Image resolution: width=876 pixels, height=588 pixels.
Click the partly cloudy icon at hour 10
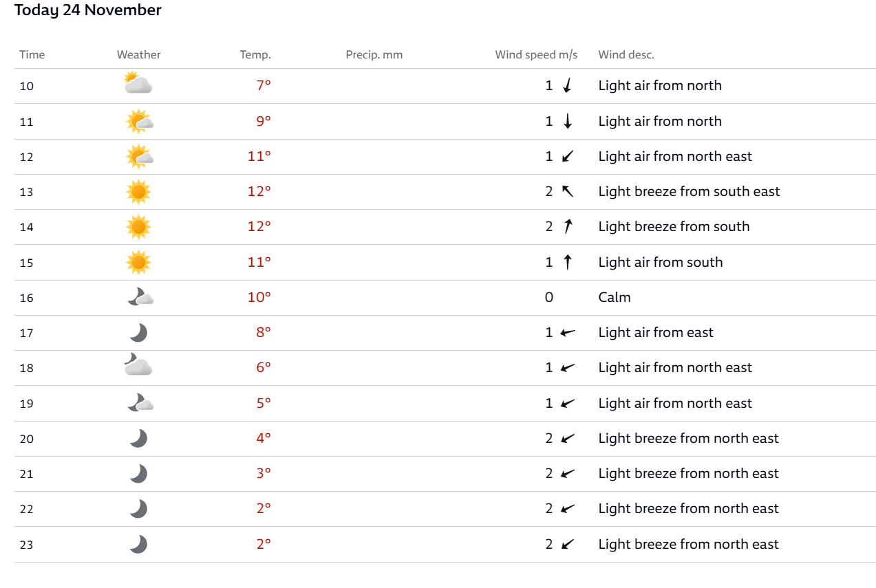138,83
